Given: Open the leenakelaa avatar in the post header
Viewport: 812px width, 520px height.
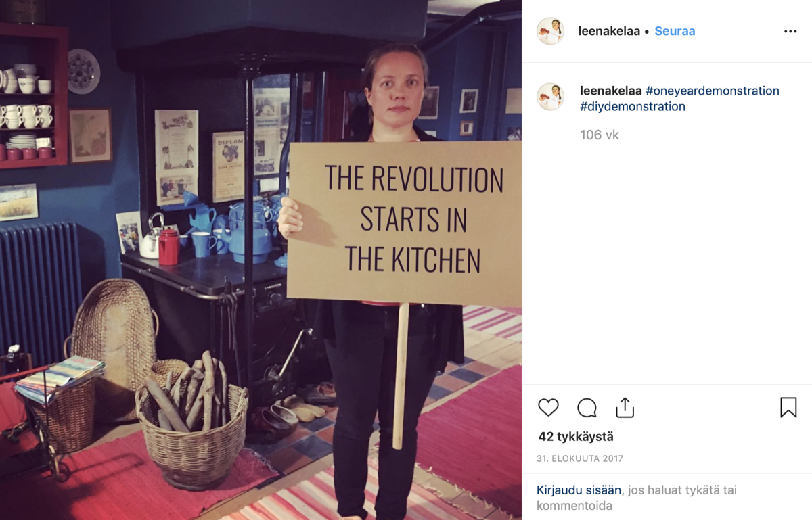Looking at the screenshot, I should (x=550, y=31).
